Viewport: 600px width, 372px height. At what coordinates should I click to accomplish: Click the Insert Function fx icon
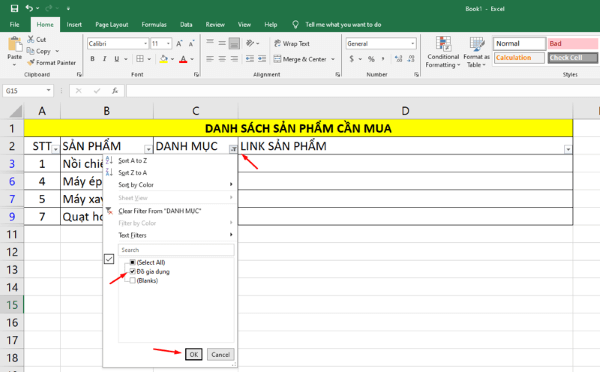(x=115, y=91)
